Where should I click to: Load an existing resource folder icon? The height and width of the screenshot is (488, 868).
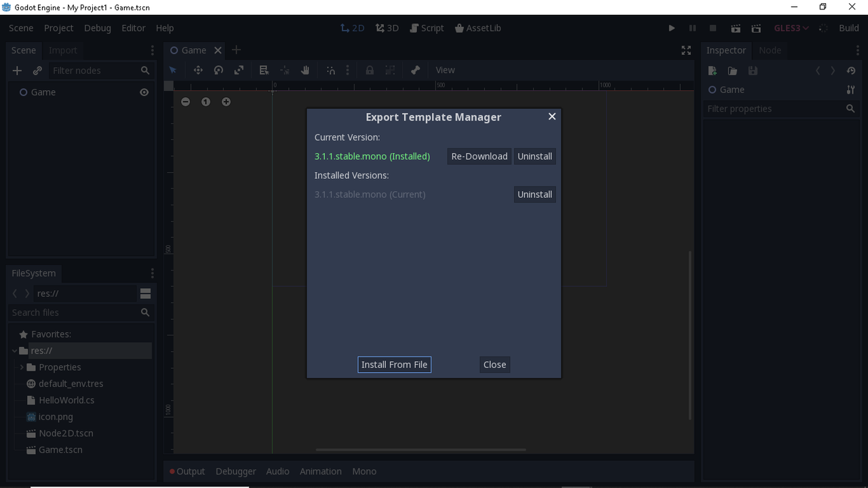pyautogui.click(x=732, y=70)
